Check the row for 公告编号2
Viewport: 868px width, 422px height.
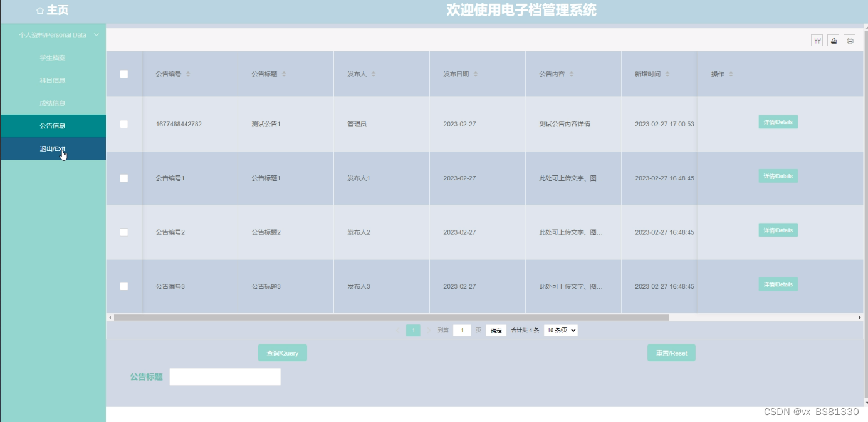(124, 232)
